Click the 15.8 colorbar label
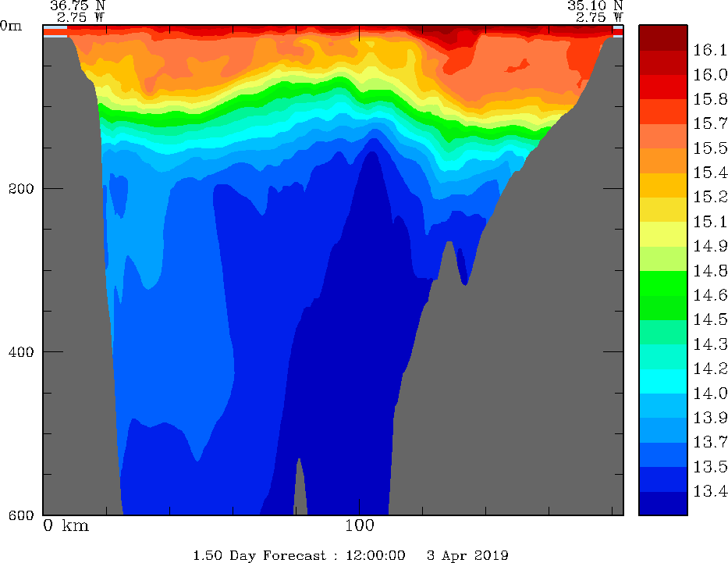The height and width of the screenshot is (563, 728). pos(710,99)
